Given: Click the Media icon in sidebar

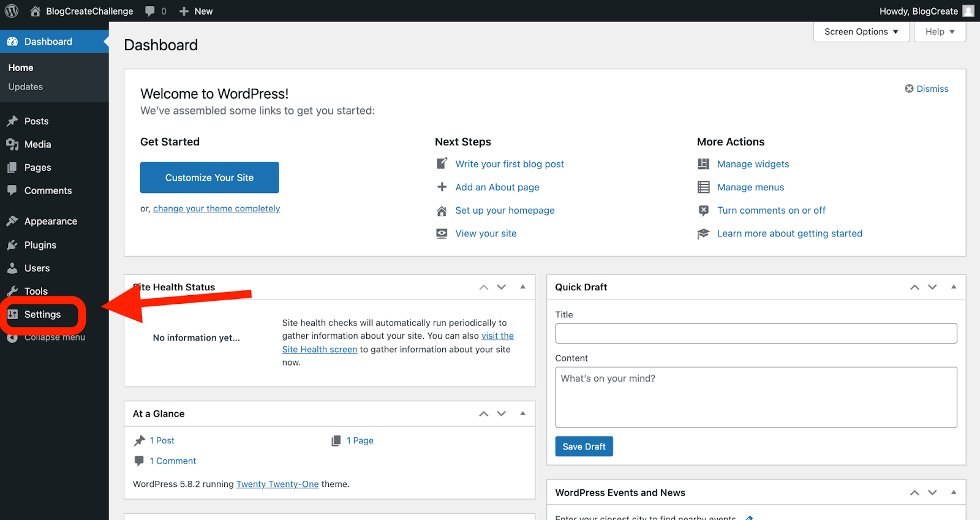Looking at the screenshot, I should 12,145.
